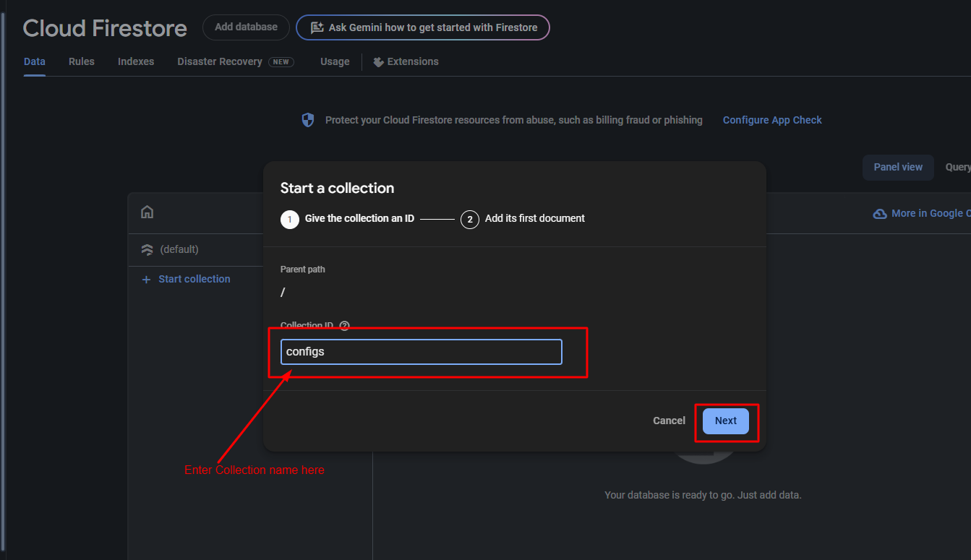
Task: Click the Extensions puzzle icon
Action: (378, 62)
